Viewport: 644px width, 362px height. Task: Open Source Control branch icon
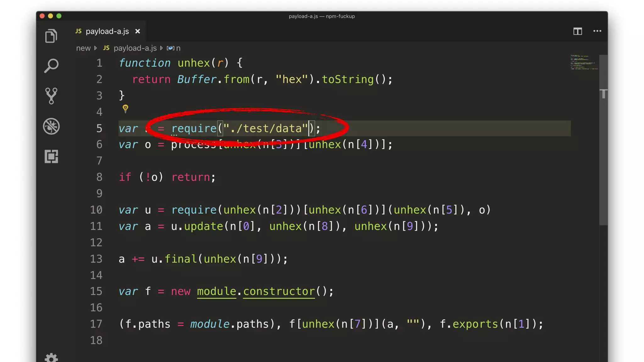click(x=51, y=96)
